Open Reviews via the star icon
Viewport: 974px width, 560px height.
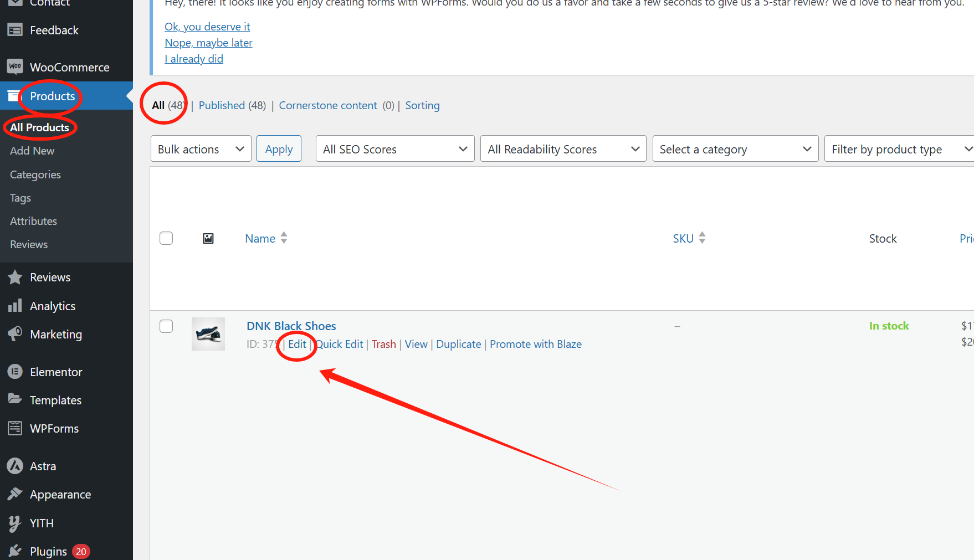[x=15, y=277]
